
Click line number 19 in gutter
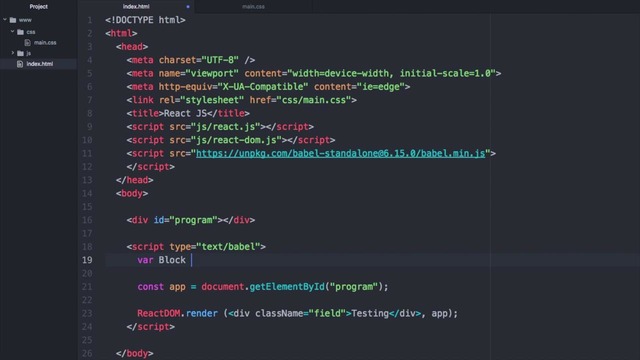(x=87, y=260)
